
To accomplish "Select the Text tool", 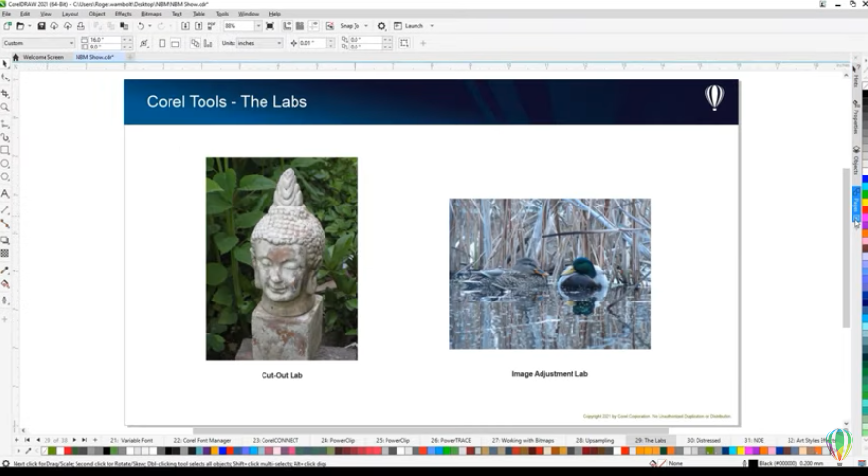I will click(5, 193).
